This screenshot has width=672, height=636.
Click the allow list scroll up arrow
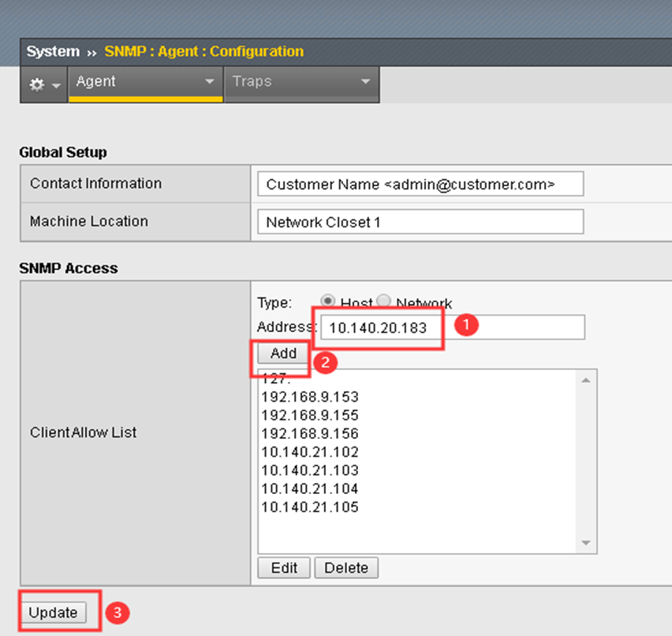(x=586, y=380)
